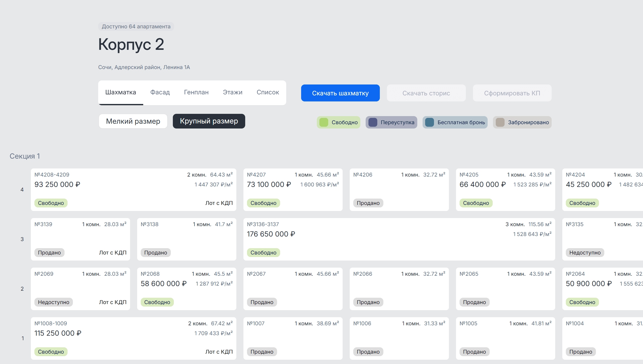The width and height of the screenshot is (643, 364).
Task: Open sold apartment card №3138
Action: pyautogui.click(x=187, y=239)
